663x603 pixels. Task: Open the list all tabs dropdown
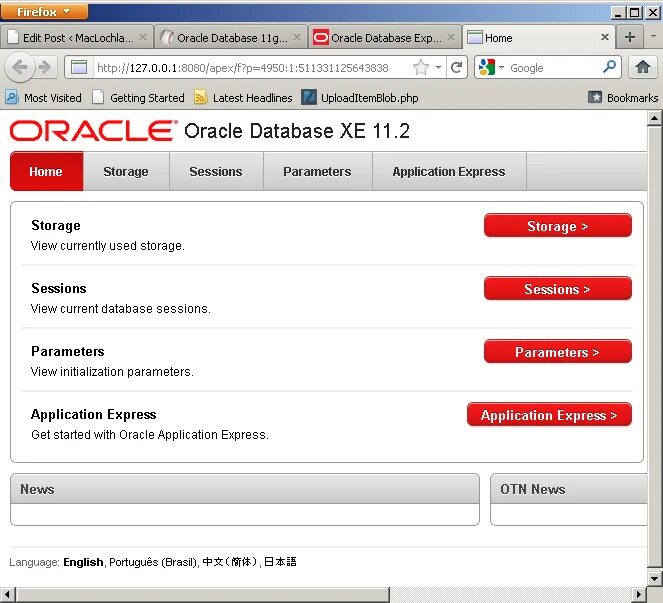(x=653, y=37)
